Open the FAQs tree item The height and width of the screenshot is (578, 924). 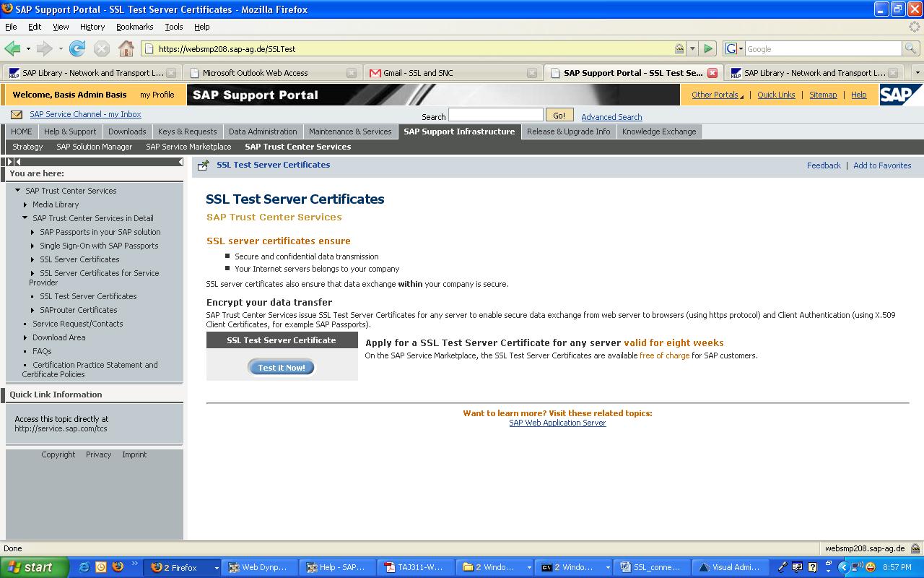(x=42, y=351)
